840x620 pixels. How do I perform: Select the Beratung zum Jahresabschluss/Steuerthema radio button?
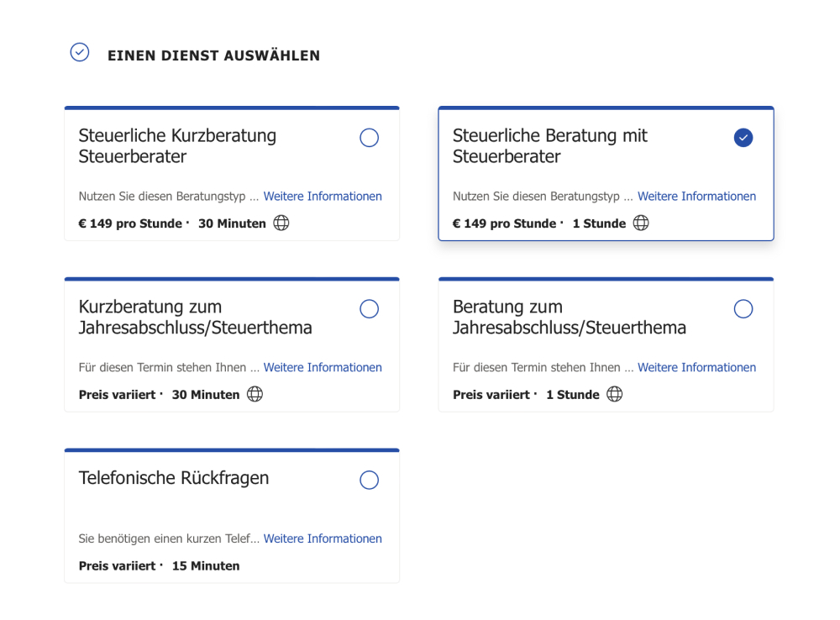[743, 308]
